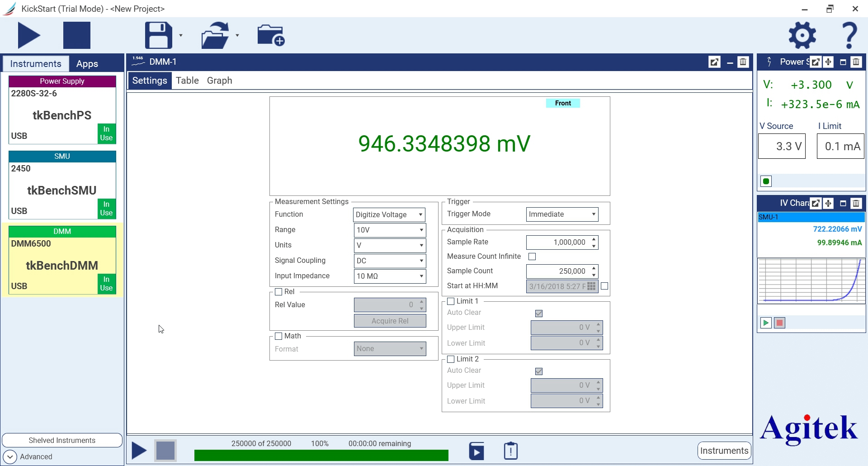
Task: Enable the Rel checkbox
Action: point(278,292)
